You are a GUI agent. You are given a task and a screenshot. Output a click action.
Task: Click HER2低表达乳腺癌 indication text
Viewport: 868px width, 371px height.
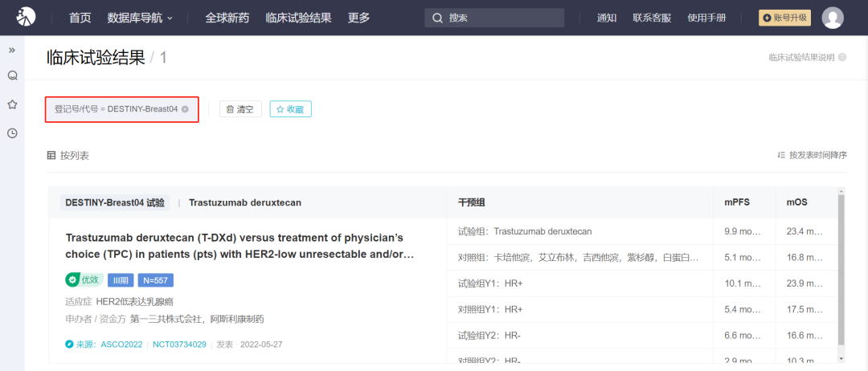[x=136, y=302]
